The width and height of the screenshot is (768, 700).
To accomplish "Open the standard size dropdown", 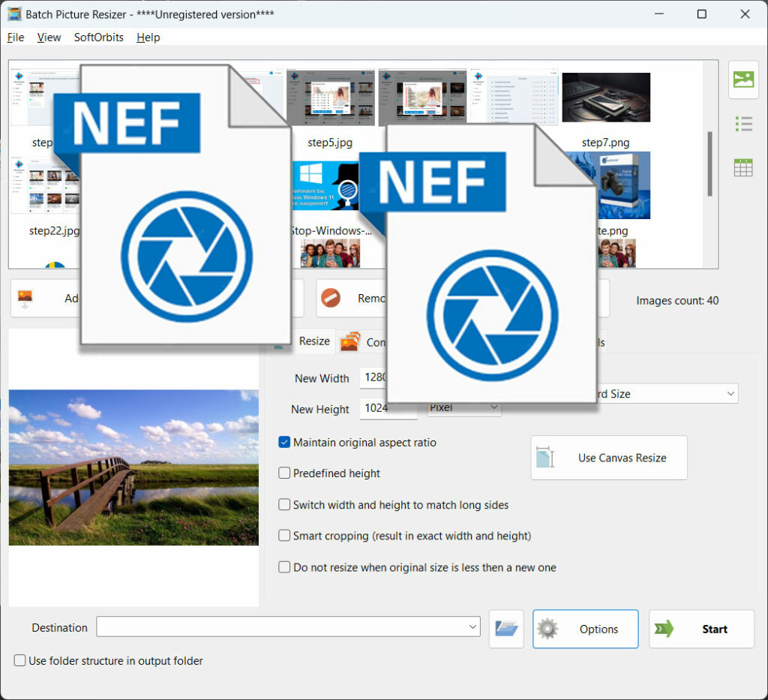I will coord(730,393).
